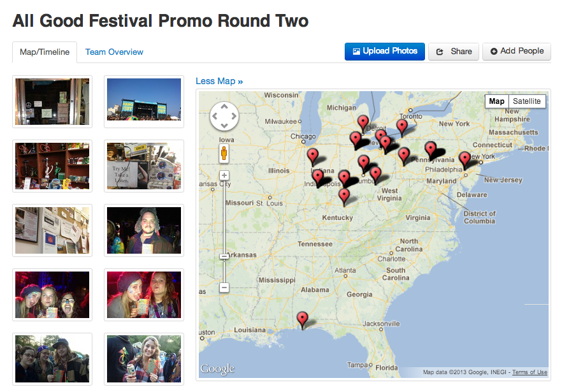Click the map pin near Toronto
Screen dimensions: 562x392
pos(402,128)
